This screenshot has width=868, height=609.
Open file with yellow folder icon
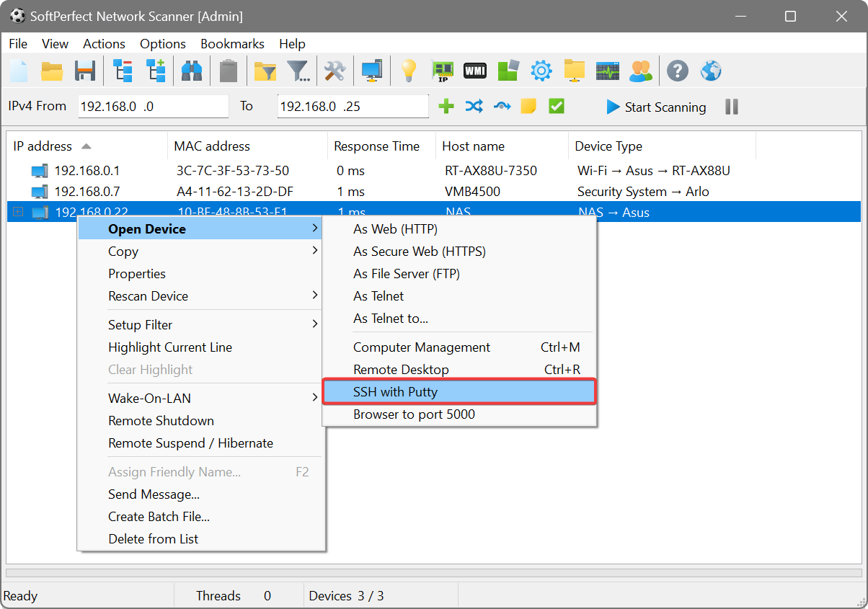click(x=52, y=71)
